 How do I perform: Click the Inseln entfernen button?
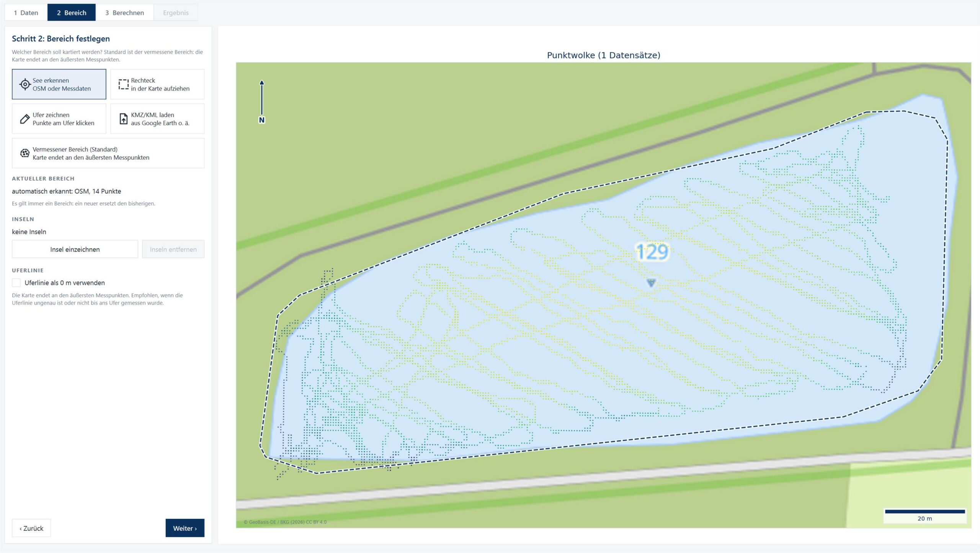[173, 249]
